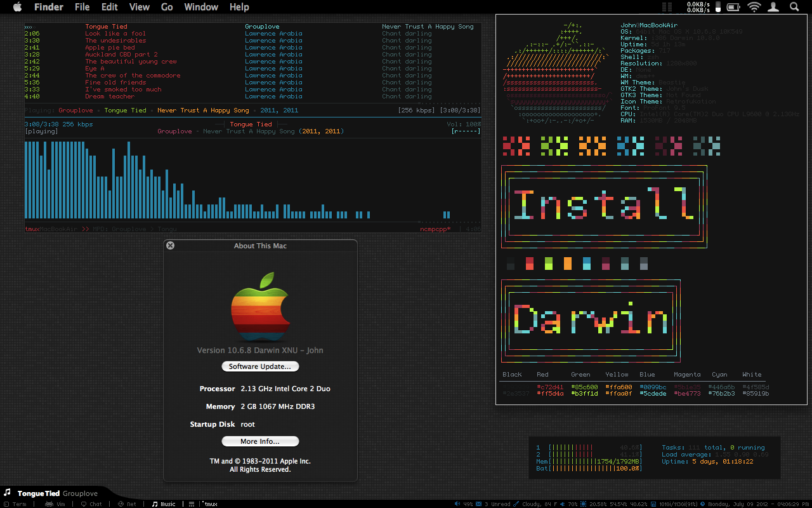
Task: Click the More Info button
Action: coord(260,441)
